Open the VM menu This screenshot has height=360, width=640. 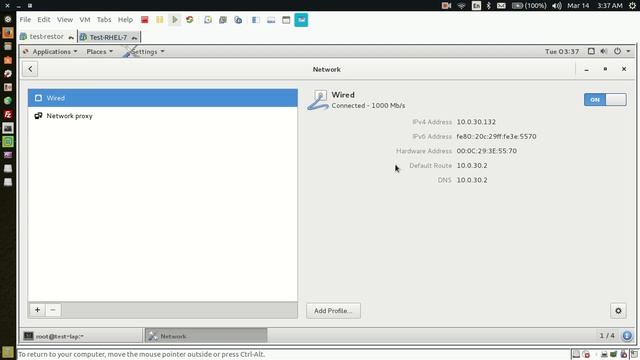[x=85, y=20]
